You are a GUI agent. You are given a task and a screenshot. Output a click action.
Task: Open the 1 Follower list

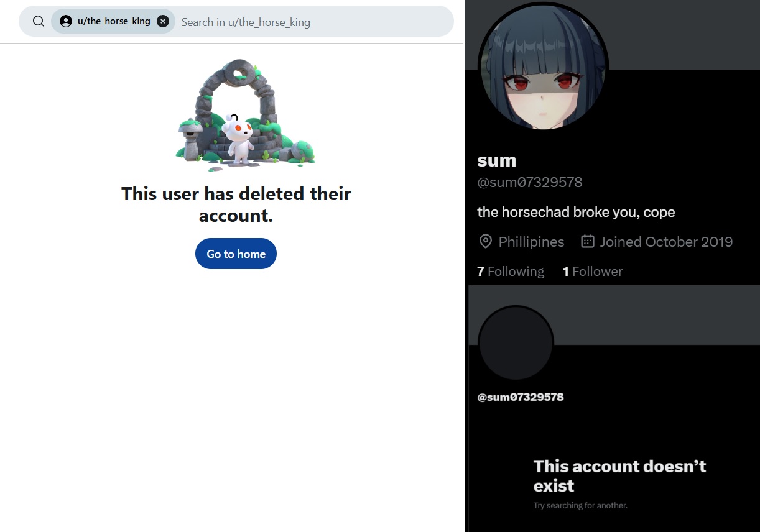593,272
